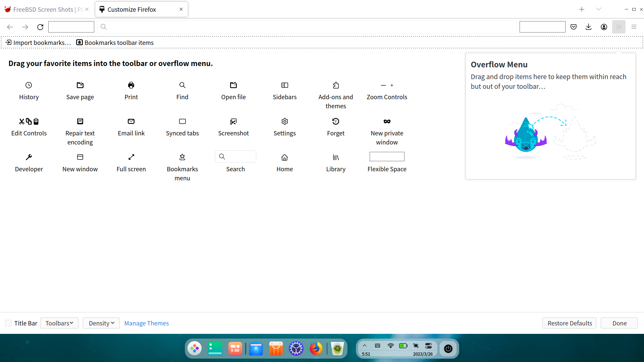This screenshot has width=644, height=362.
Task: Select the Screenshot icon
Action: click(233, 121)
